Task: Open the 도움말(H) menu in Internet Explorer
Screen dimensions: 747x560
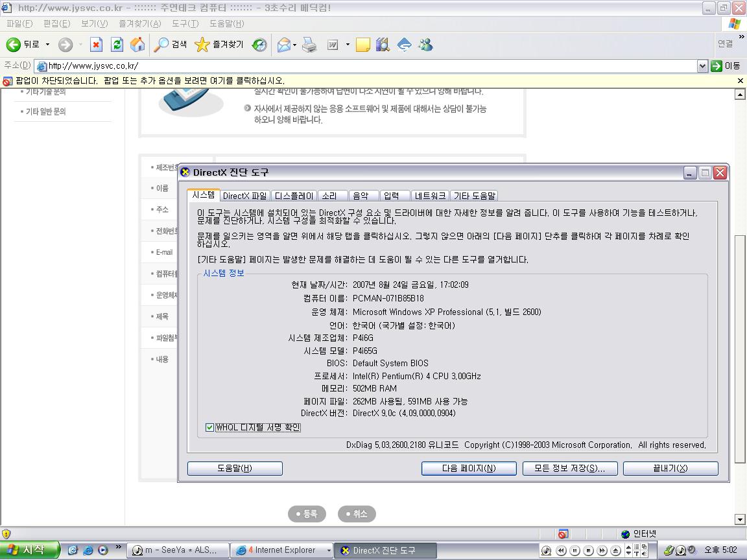Action: click(227, 24)
